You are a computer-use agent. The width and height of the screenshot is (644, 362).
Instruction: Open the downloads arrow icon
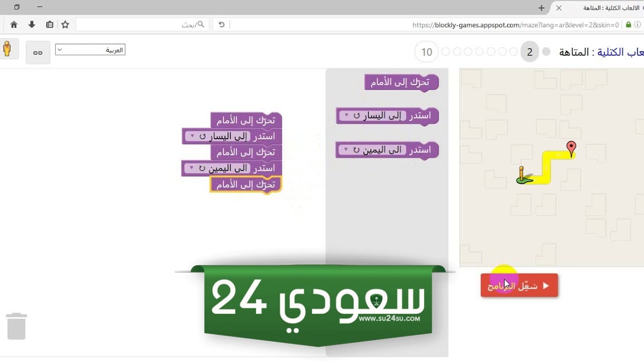click(32, 25)
